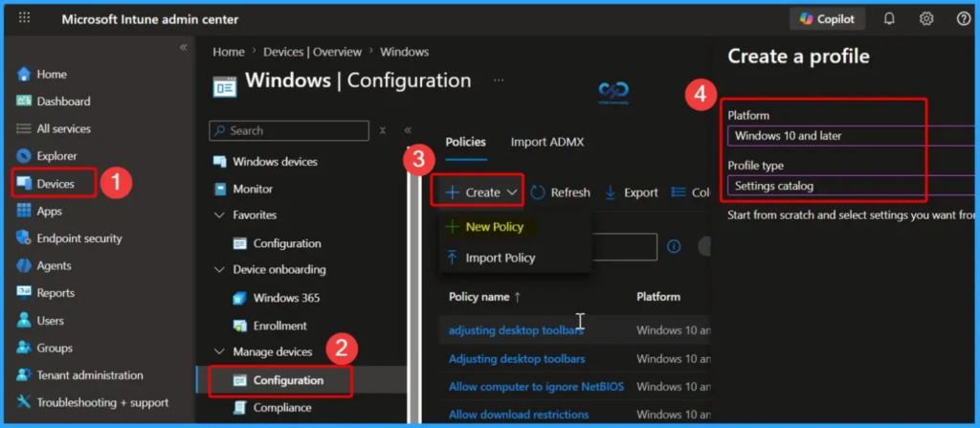Click the Refresh toolbar button
This screenshot has height=428, width=980.
pyautogui.click(x=560, y=192)
